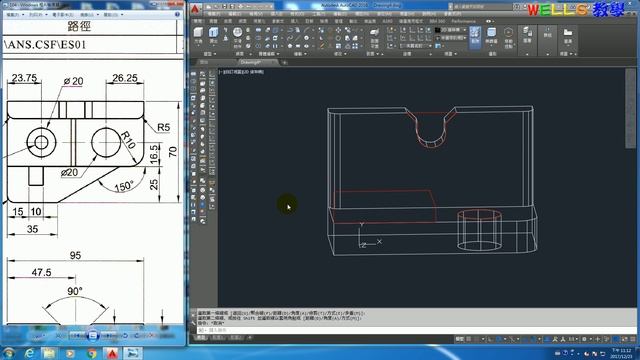Click the folder-shaped View panel button
This screenshot has width=640, height=360.
point(568,35)
